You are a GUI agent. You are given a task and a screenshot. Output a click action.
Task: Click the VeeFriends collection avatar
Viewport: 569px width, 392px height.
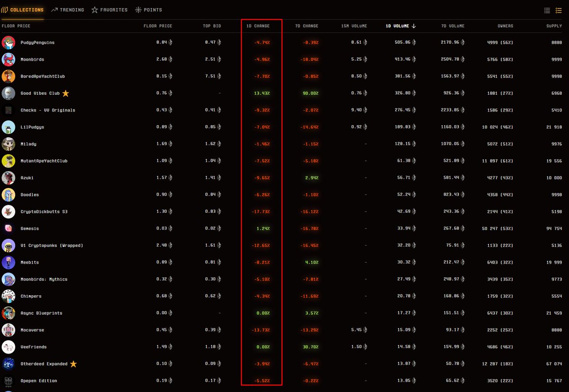tap(9, 347)
